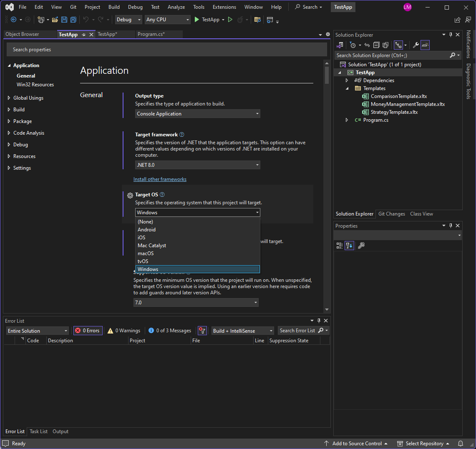Select MoneyManagementTemplate.xltx in Solution Explorer
This screenshot has height=449, width=476.
(408, 104)
